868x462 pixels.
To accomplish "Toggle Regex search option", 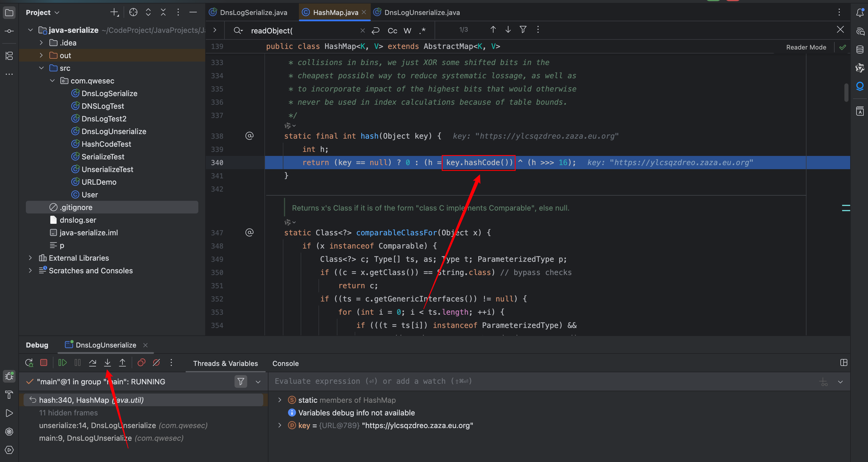I will pos(422,31).
